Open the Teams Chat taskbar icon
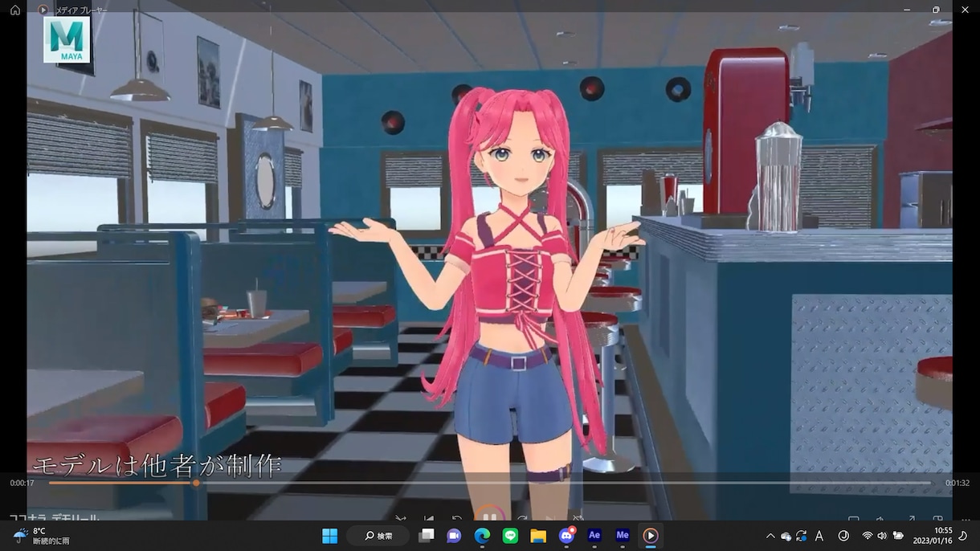The width and height of the screenshot is (980, 551). tap(454, 536)
